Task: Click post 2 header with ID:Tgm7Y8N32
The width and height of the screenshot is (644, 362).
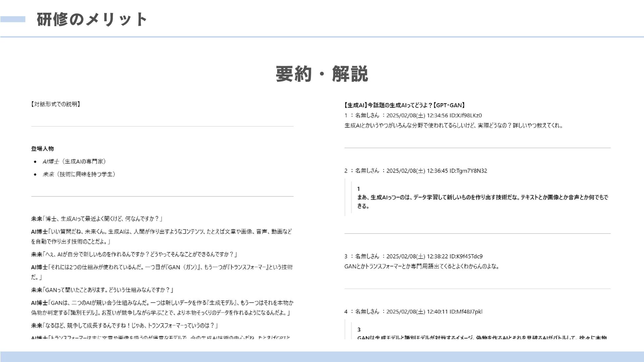Action: click(x=416, y=171)
